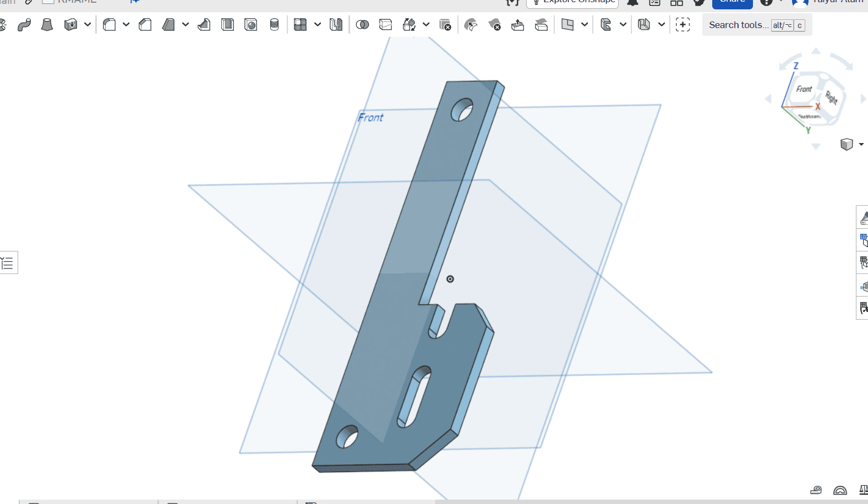
Task: Expand the Draft tool dropdown arrow
Action: pyautogui.click(x=185, y=25)
